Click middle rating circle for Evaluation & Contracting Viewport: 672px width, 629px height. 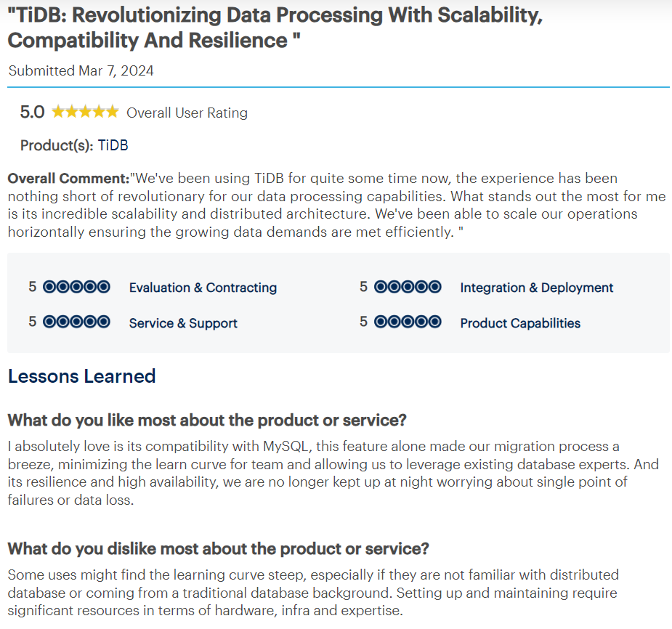pos(76,287)
